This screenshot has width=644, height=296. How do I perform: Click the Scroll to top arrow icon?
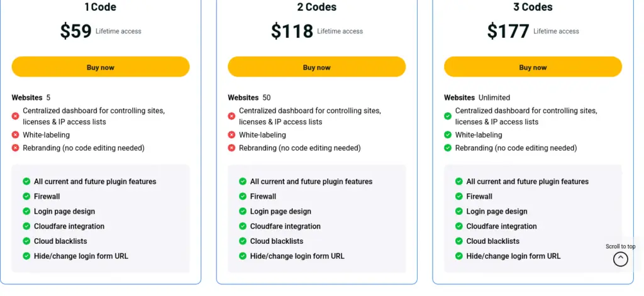pyautogui.click(x=620, y=259)
